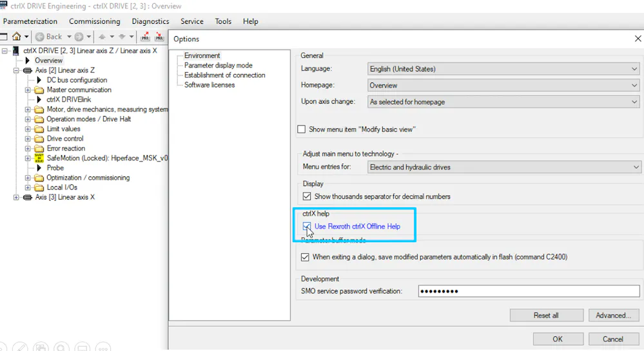Open the Menu entries for dropdown
The height and width of the screenshot is (351, 644).
click(504, 167)
